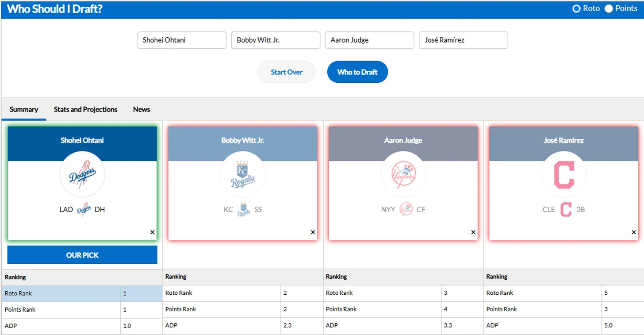Click the large Dodgers logo on Ohtani's card
Viewport: 644px width, 335px height.
[x=82, y=175]
